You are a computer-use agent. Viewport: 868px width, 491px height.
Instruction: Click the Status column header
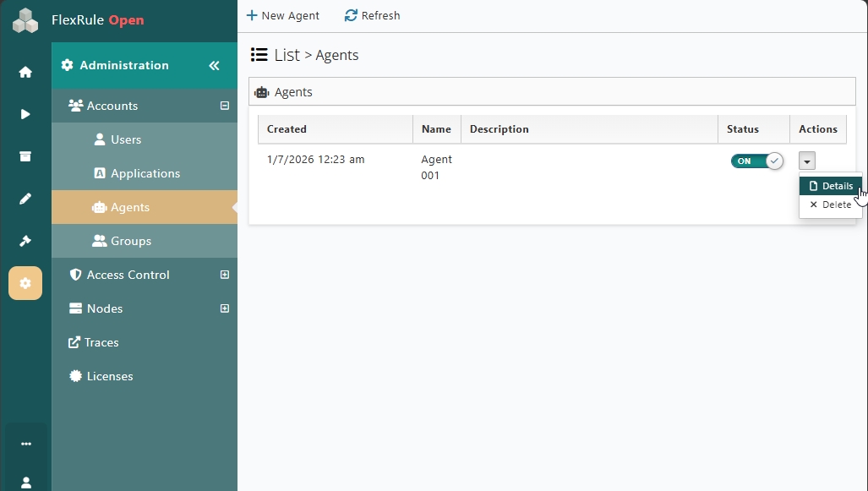tap(753, 129)
